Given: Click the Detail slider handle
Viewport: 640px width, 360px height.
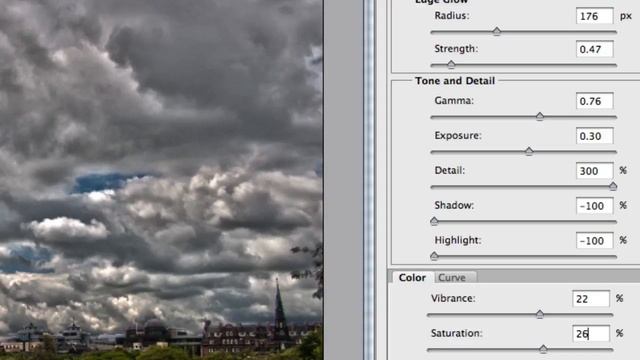Looking at the screenshot, I should [x=613, y=187].
